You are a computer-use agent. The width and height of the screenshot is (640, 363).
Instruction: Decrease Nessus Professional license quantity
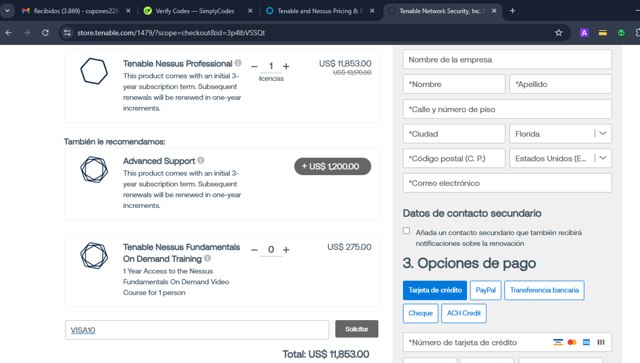coord(254,66)
